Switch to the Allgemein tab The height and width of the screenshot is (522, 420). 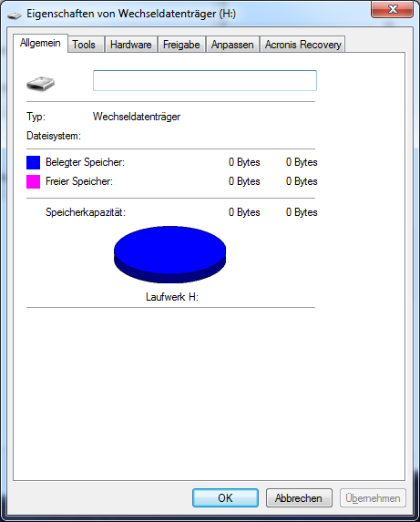(x=40, y=43)
